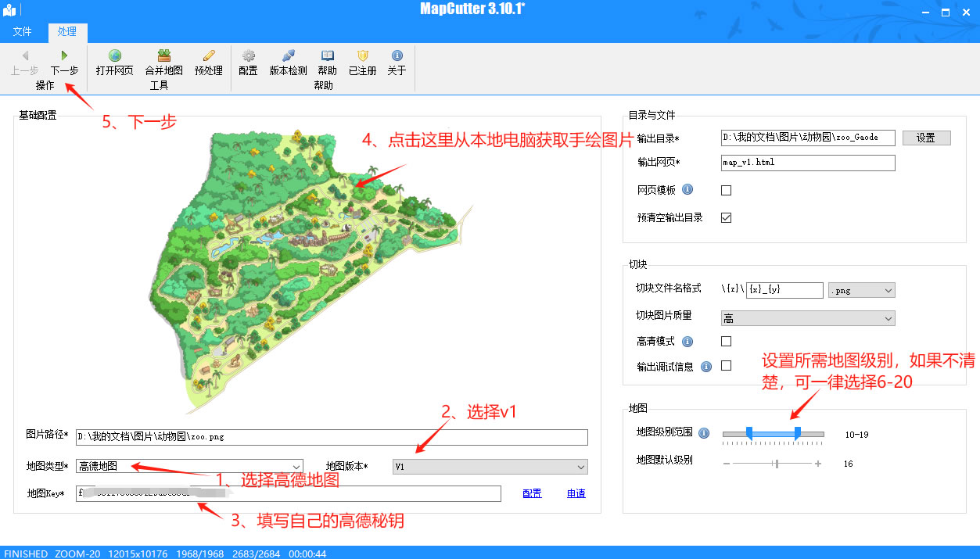This screenshot has height=559, width=980.
Task: Open the 地图版本 V1 dropdown
Action: tap(490, 466)
